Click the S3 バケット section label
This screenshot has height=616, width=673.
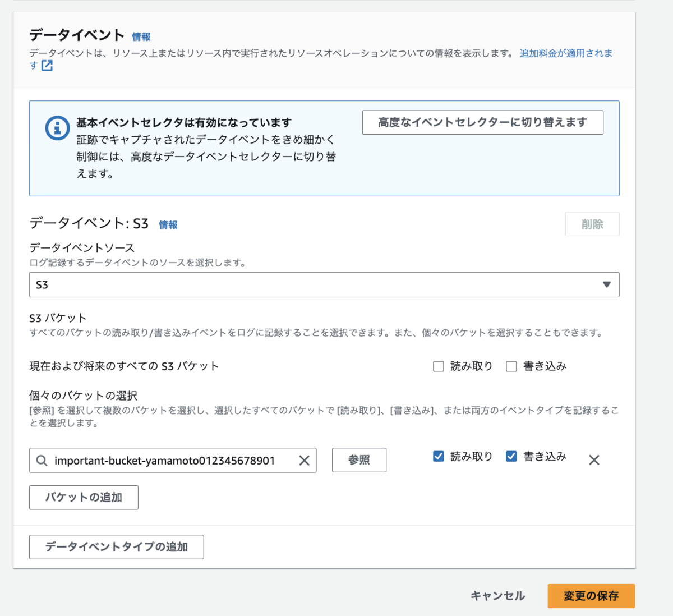coord(58,318)
